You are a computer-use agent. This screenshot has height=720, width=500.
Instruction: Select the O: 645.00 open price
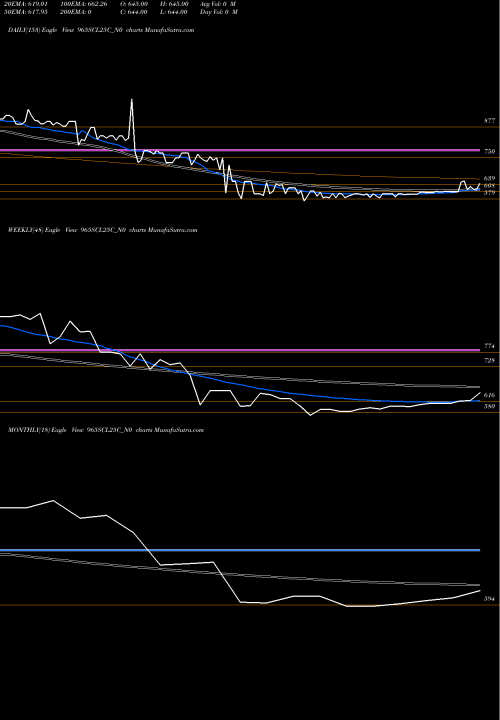click(x=133, y=4)
